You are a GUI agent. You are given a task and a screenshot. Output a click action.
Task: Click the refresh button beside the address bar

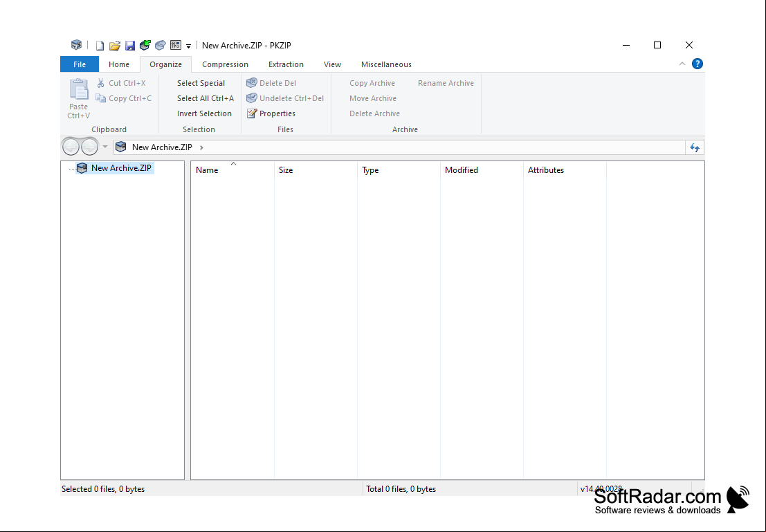[695, 147]
